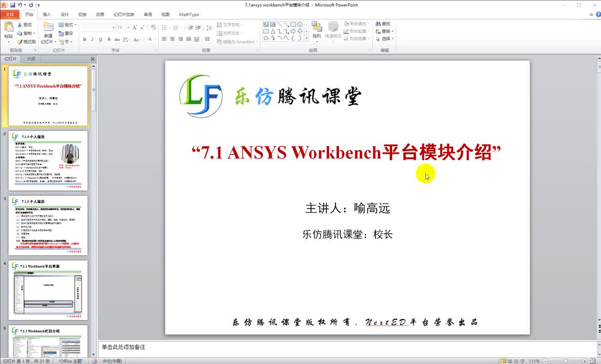Open the 切换 transitions tab
This screenshot has height=364, width=601.
click(82, 15)
